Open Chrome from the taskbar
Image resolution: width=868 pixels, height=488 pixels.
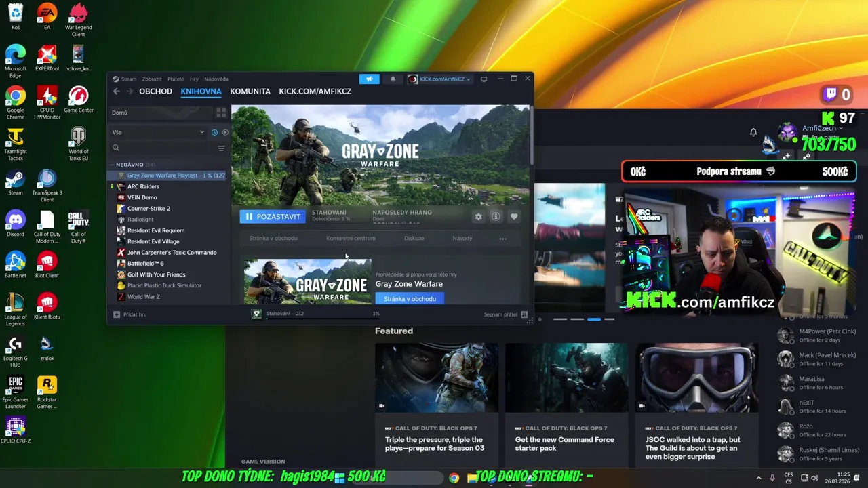(x=454, y=478)
